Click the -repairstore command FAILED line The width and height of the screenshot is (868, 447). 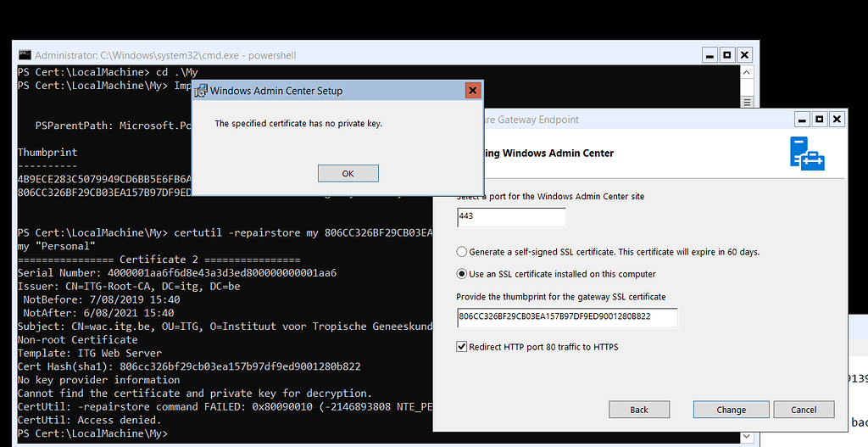(x=225, y=406)
